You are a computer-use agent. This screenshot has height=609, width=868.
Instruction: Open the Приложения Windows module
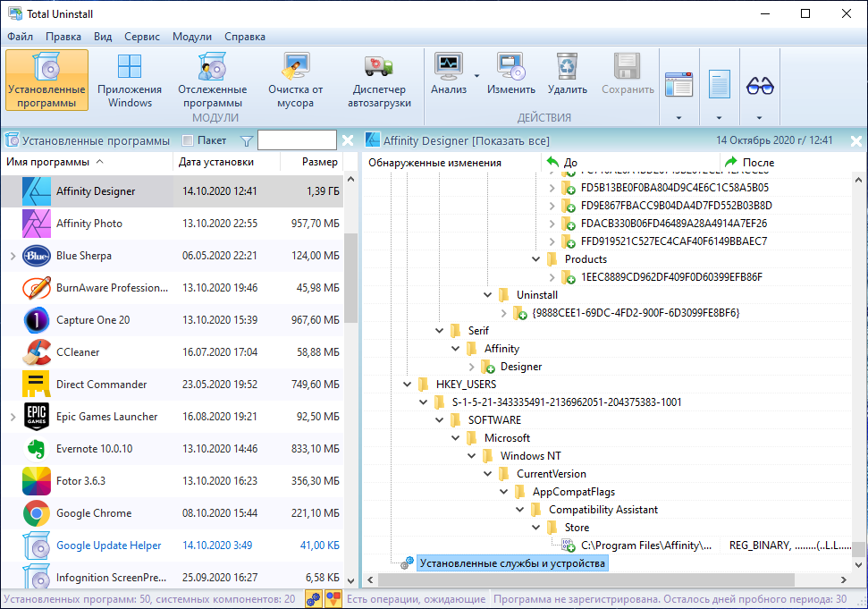[130, 80]
